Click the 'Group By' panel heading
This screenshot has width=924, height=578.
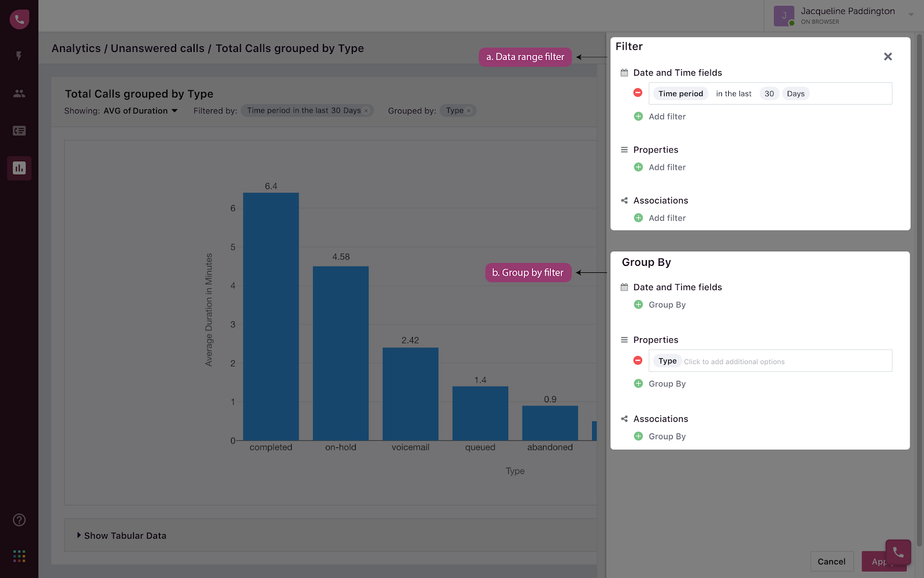point(646,262)
